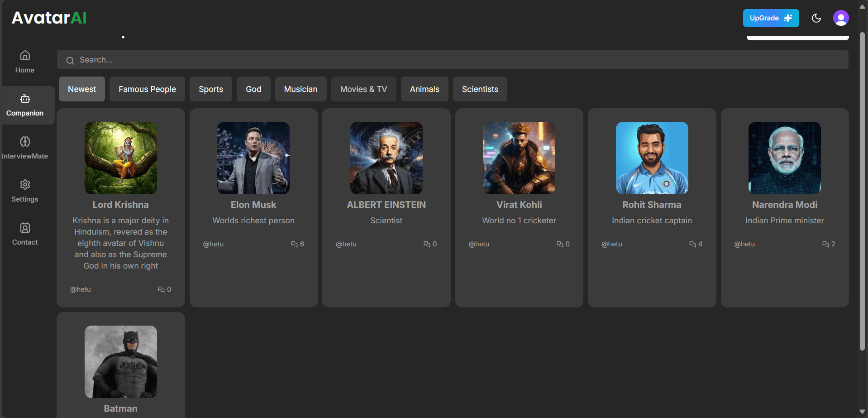Viewport: 868px width, 418px height.
Task: Filter by Famous People category
Action: click(147, 89)
